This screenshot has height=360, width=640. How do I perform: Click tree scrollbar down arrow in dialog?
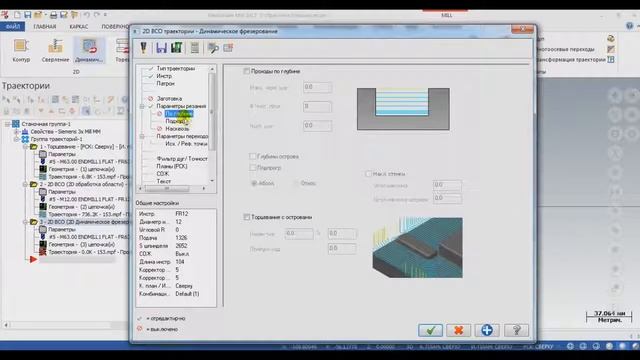coord(212,180)
